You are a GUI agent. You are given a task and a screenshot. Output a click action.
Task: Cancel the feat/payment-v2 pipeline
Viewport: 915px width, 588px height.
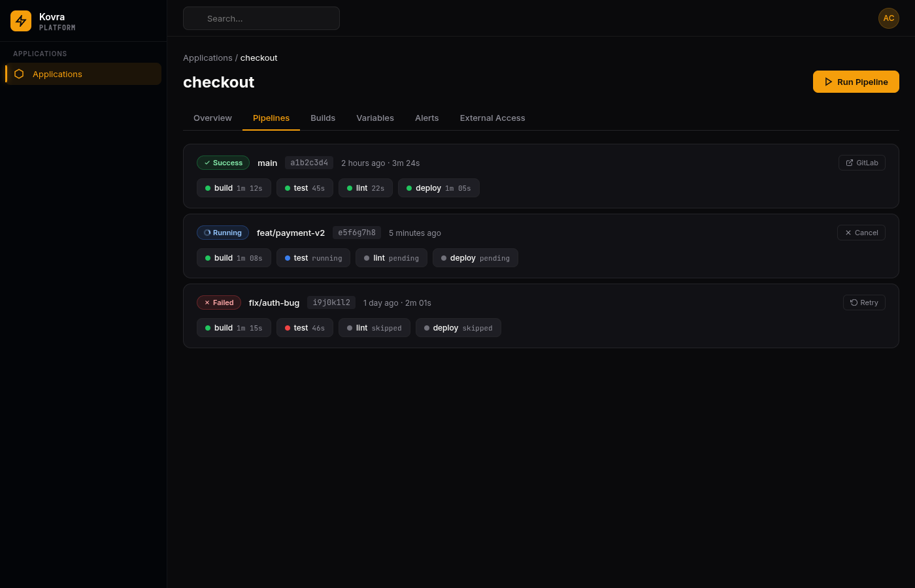click(x=861, y=233)
